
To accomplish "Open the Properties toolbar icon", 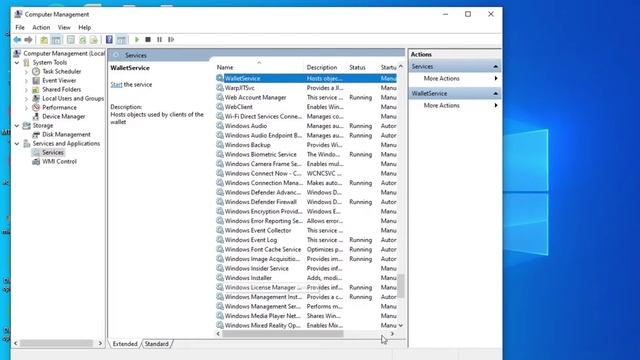I will [x=71, y=40].
